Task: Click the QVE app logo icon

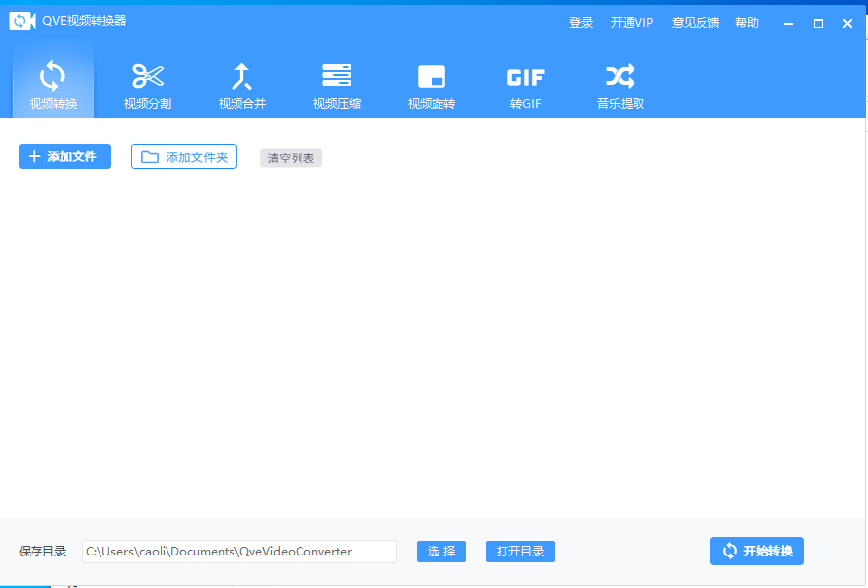Action: [x=23, y=21]
